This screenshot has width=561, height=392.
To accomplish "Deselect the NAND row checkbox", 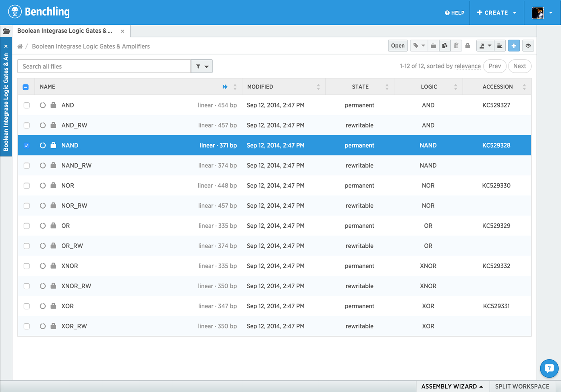I will pyautogui.click(x=26, y=145).
